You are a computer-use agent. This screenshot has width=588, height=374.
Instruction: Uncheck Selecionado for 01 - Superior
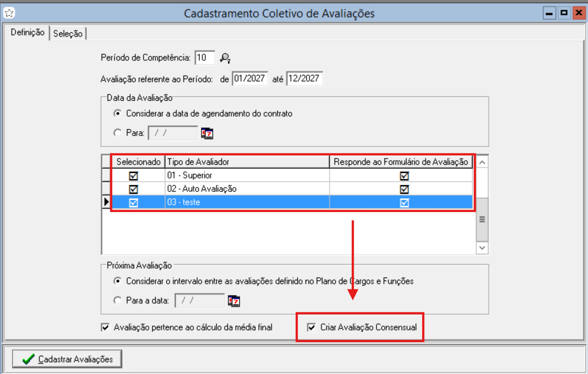(133, 176)
